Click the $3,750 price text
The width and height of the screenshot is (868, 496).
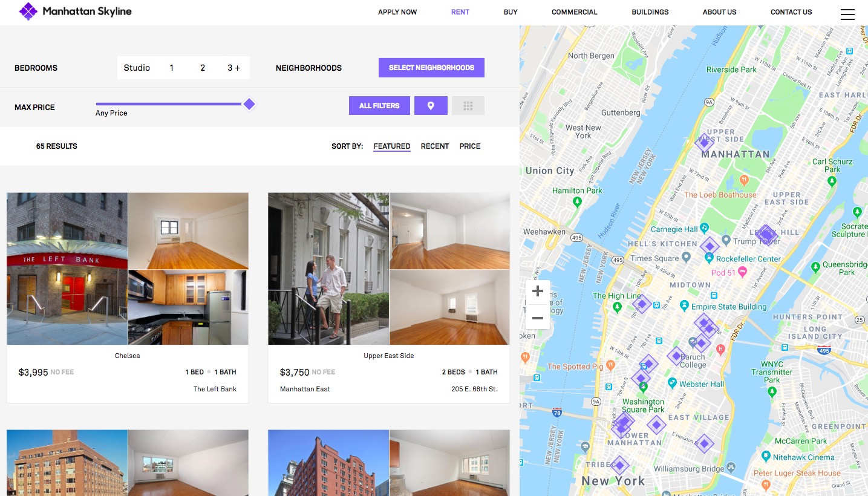[x=295, y=372]
